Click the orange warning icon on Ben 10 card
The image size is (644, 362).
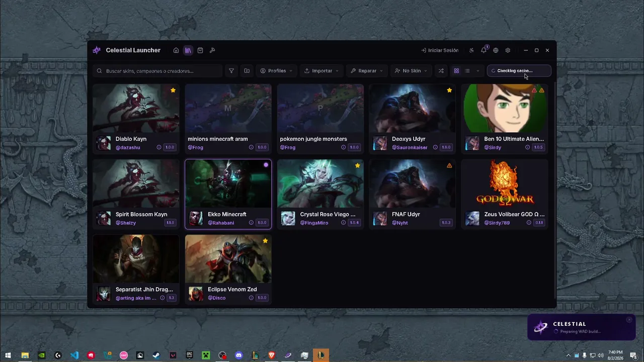coord(542,90)
